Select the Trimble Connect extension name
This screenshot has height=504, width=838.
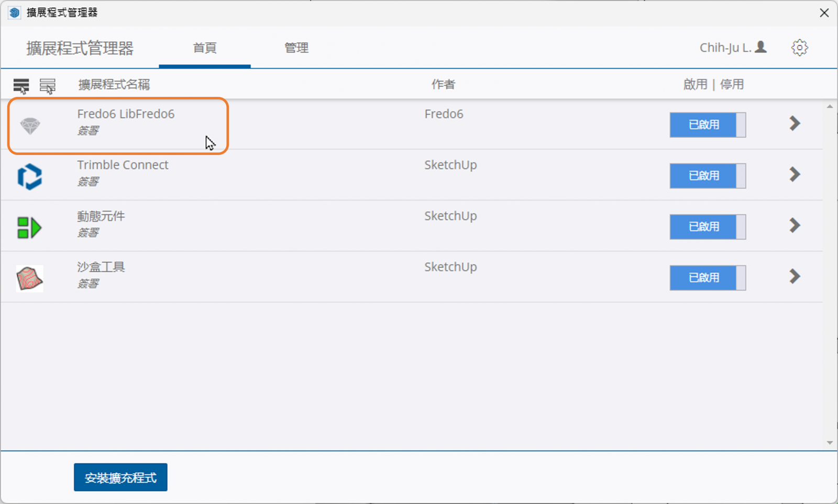123,165
